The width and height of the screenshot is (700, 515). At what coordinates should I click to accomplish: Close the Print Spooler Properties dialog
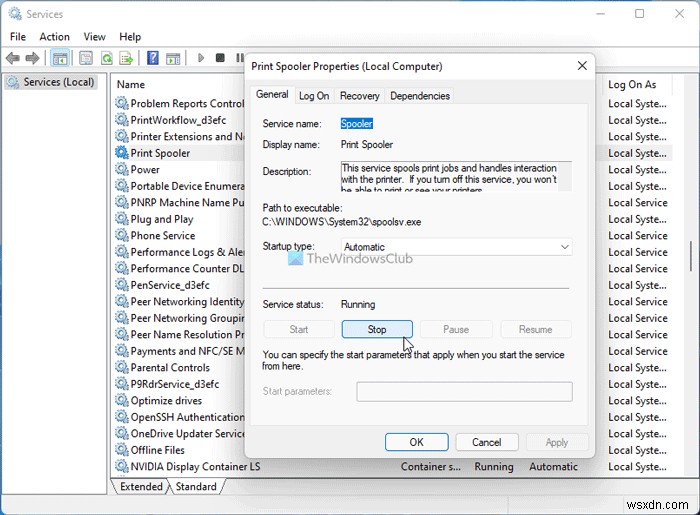point(582,66)
